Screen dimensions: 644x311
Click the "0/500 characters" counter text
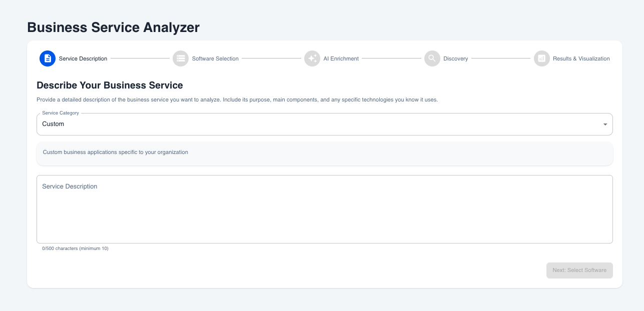(x=75, y=248)
